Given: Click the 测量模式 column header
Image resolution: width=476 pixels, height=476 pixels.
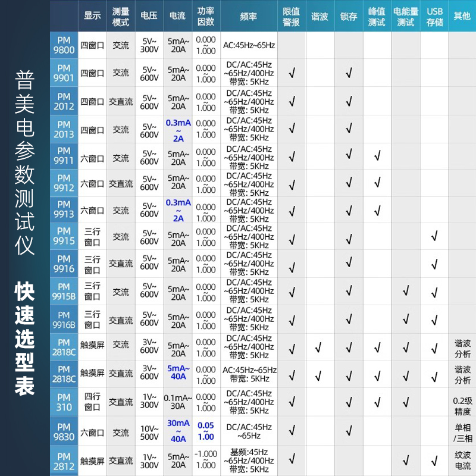Looking at the screenshot, I should coord(121,15).
